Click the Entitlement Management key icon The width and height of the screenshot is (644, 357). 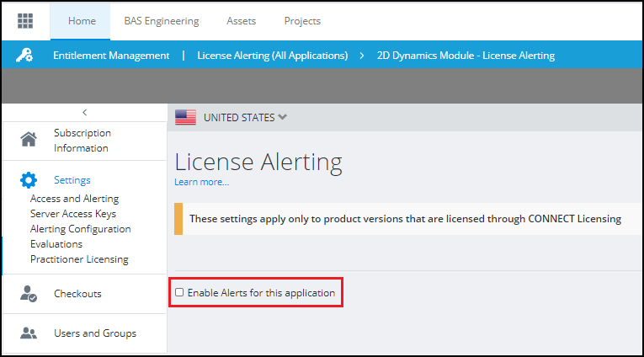(x=25, y=56)
